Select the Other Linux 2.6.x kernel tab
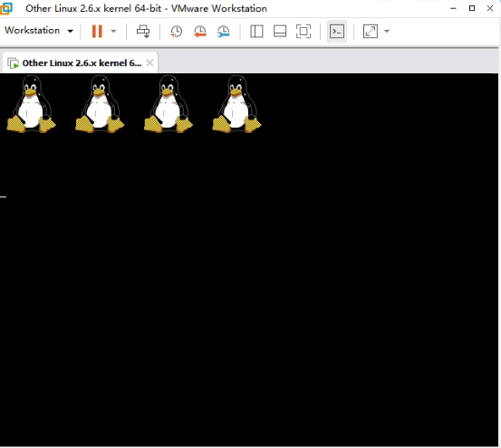The height and width of the screenshot is (448, 501). [x=80, y=63]
